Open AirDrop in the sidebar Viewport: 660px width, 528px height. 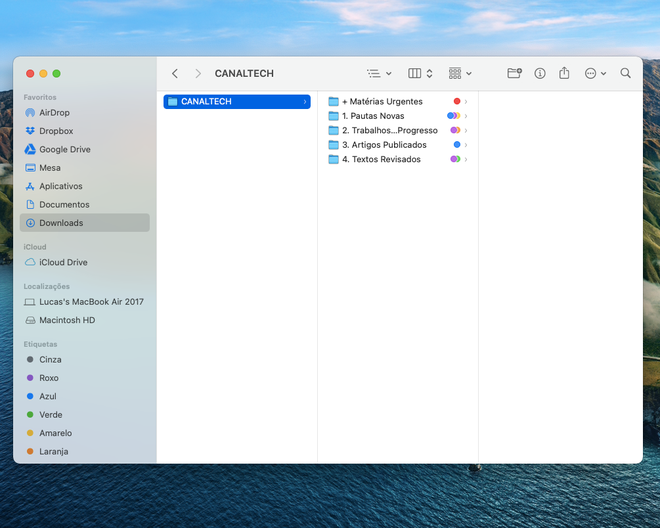tap(85, 112)
